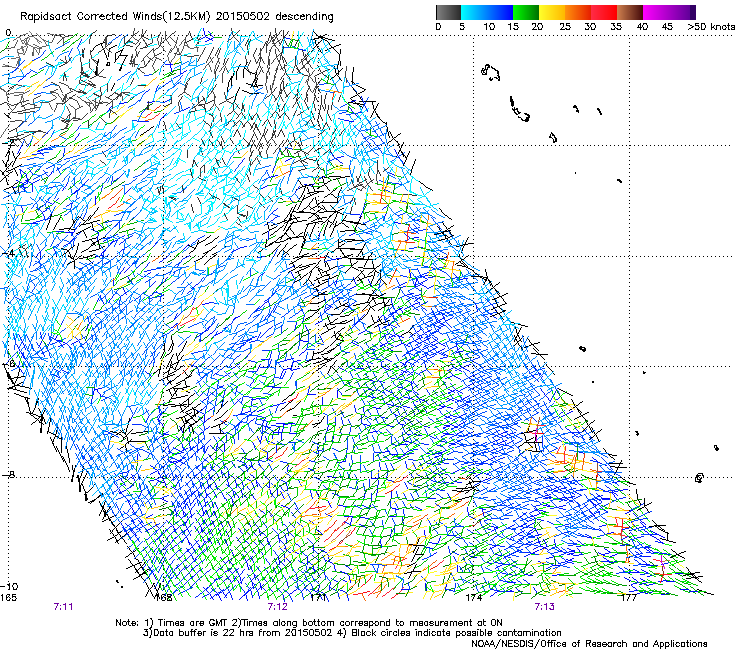Select the red 30-35 knots legend swatch
This screenshot has width=740, height=650.
pos(604,12)
